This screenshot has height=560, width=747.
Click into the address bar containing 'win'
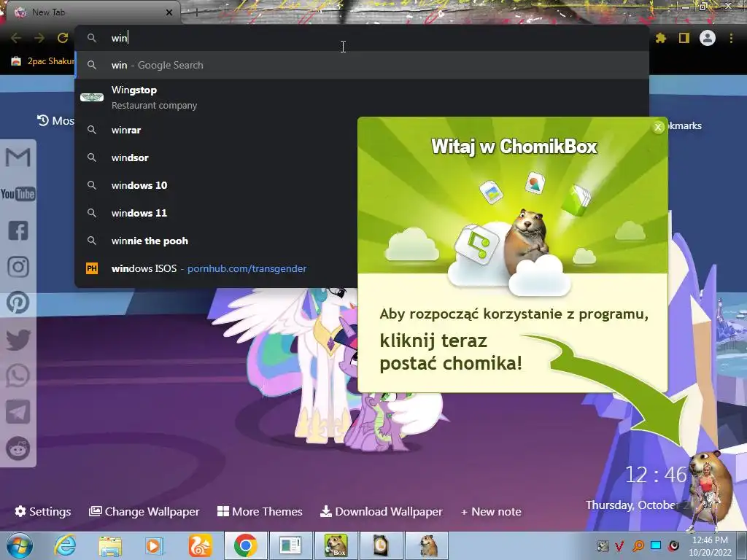362,38
